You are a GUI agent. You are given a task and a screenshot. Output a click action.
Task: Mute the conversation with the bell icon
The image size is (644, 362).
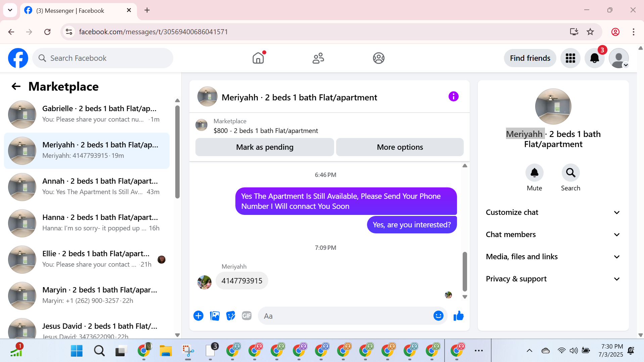click(534, 173)
